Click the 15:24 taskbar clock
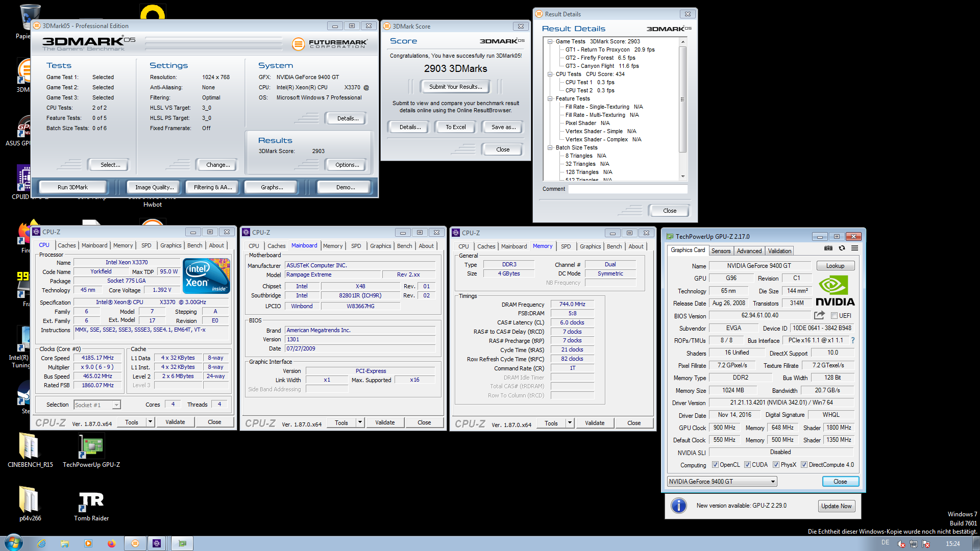Viewport: 980px width, 551px height. [952, 544]
